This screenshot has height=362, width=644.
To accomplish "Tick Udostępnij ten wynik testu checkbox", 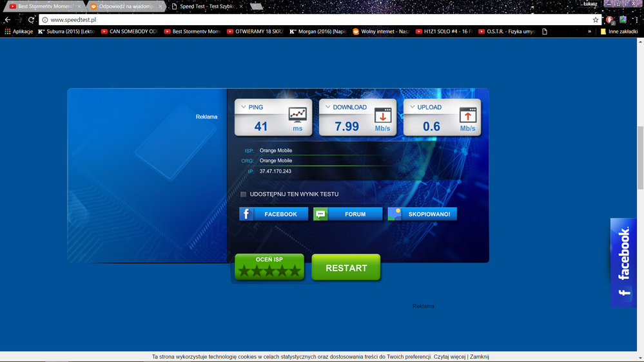I will click(x=243, y=194).
